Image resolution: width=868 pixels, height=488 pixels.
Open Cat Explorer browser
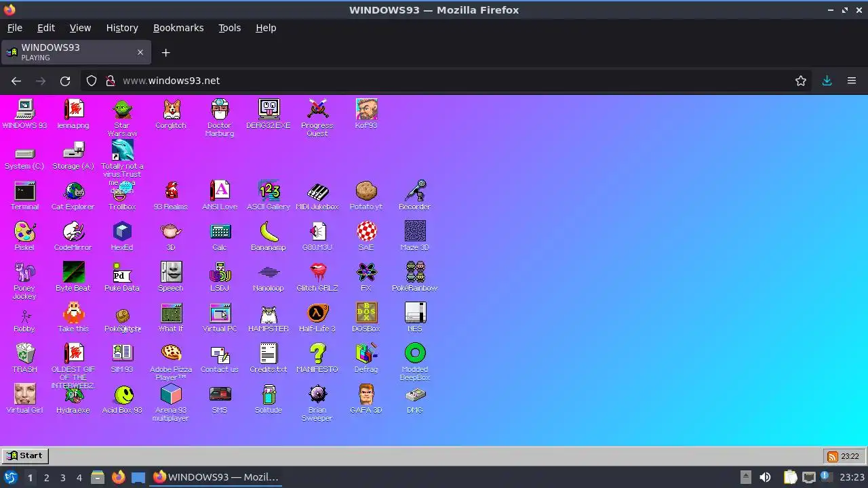[x=73, y=195]
